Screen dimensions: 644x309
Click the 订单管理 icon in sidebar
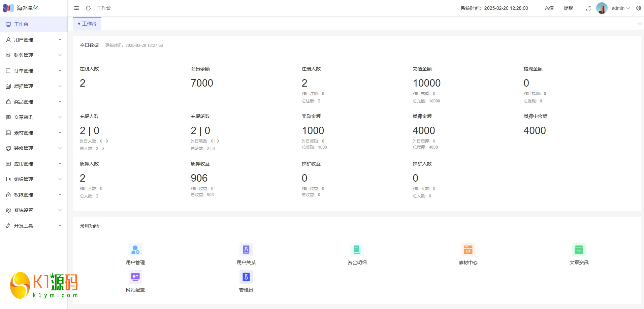point(8,71)
